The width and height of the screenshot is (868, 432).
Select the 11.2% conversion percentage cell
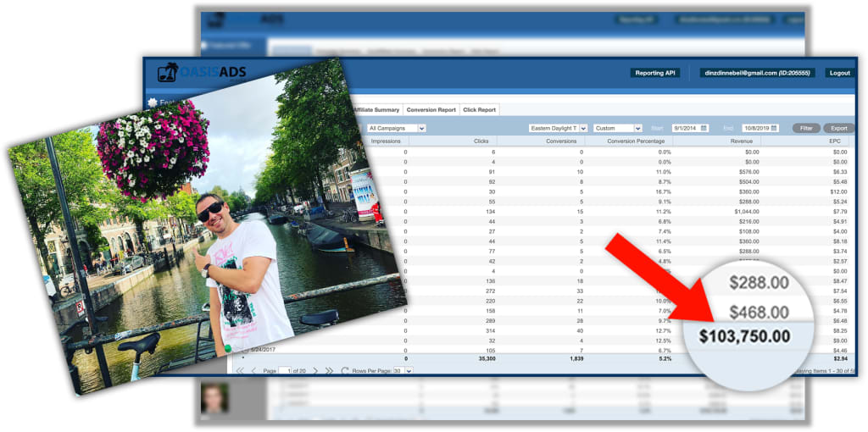coord(663,212)
